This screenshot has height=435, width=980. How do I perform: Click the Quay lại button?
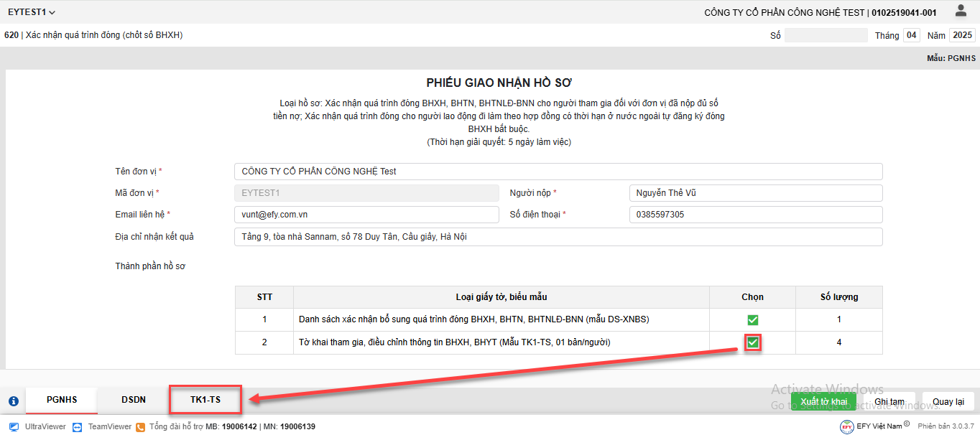click(948, 401)
